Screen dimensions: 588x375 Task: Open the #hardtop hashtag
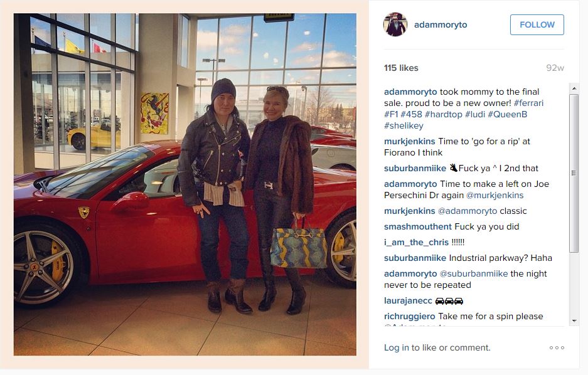[443, 114]
